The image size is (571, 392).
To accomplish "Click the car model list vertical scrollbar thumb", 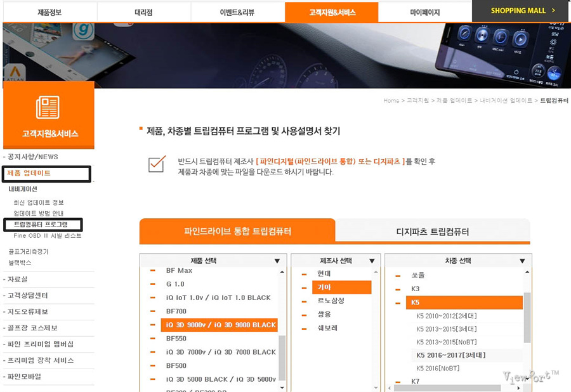I will (x=527, y=317).
